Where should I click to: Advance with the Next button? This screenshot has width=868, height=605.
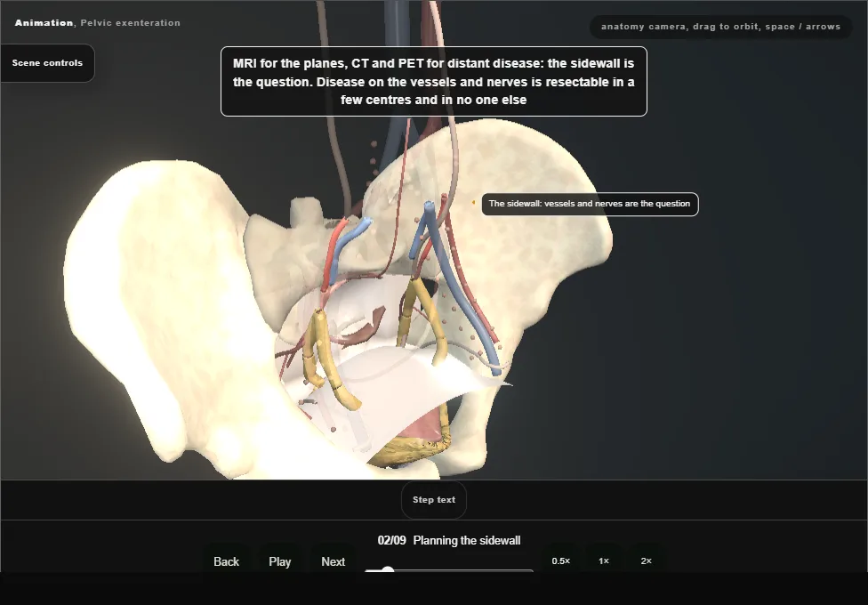point(334,561)
